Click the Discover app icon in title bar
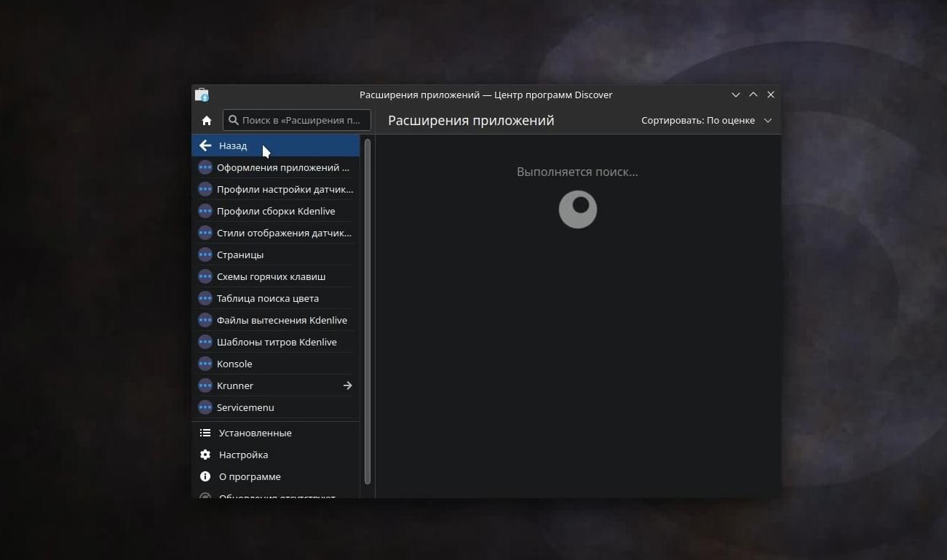The height and width of the screenshot is (560, 947). (202, 95)
